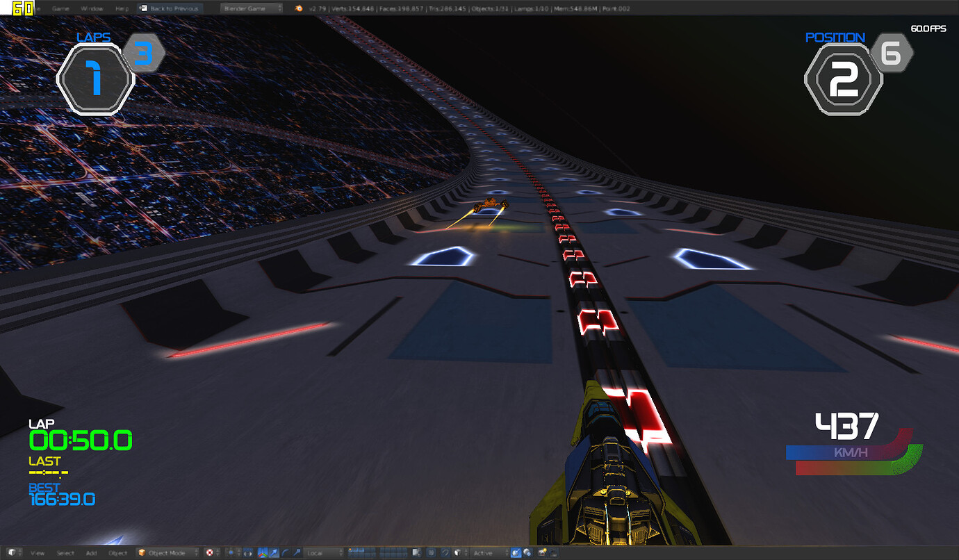This screenshot has width=959, height=560.
Task: Expand the Local transform orientation dropdown
Action: (324, 553)
